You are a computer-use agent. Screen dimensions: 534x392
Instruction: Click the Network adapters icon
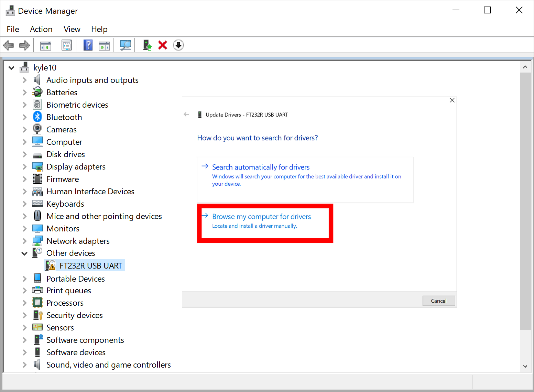click(x=37, y=241)
